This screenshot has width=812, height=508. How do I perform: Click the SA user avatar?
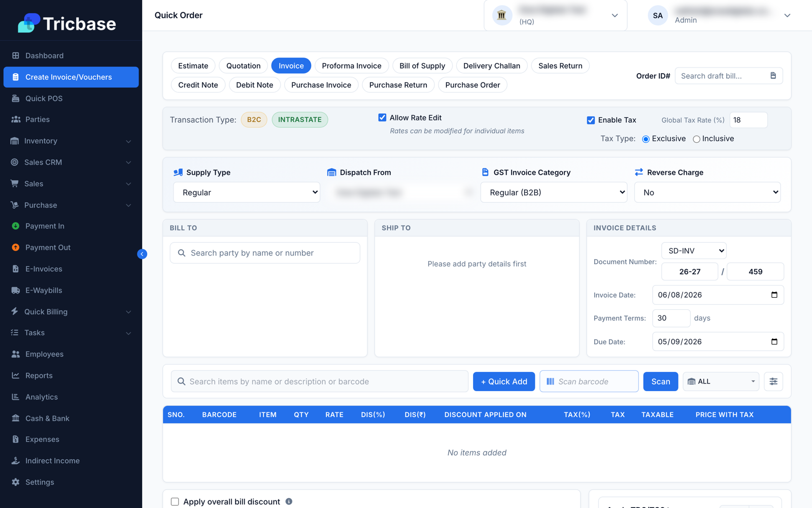pos(658,15)
